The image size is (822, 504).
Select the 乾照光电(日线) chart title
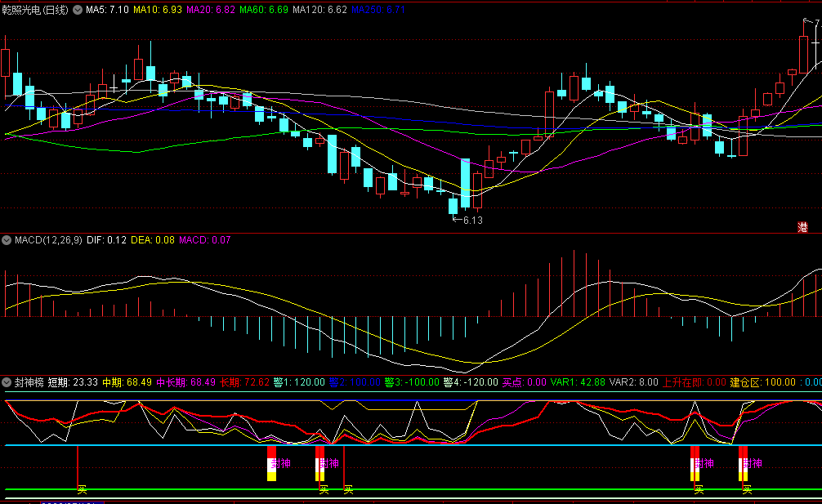[x=35, y=10]
